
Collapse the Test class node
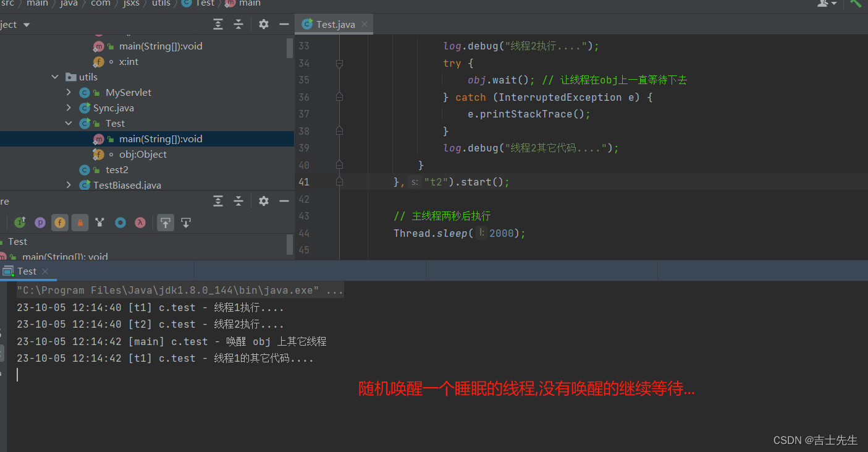pyautogui.click(x=69, y=124)
